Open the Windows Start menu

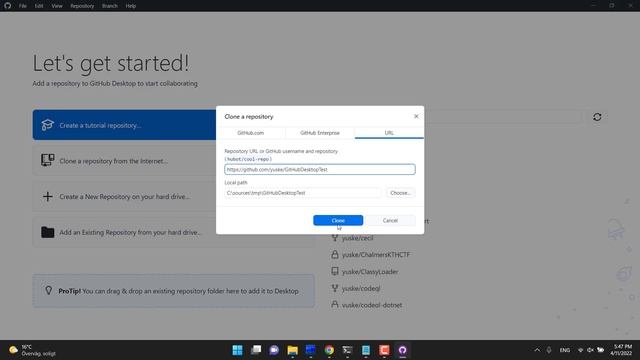[238, 350]
